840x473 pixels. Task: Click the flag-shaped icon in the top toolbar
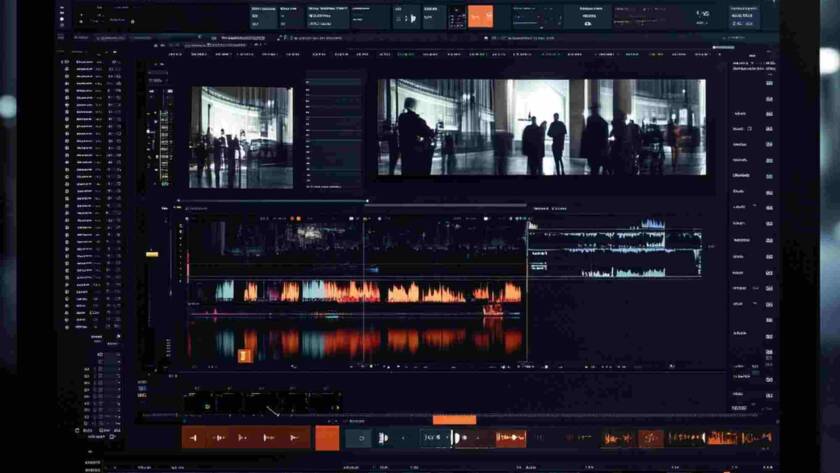413,18
